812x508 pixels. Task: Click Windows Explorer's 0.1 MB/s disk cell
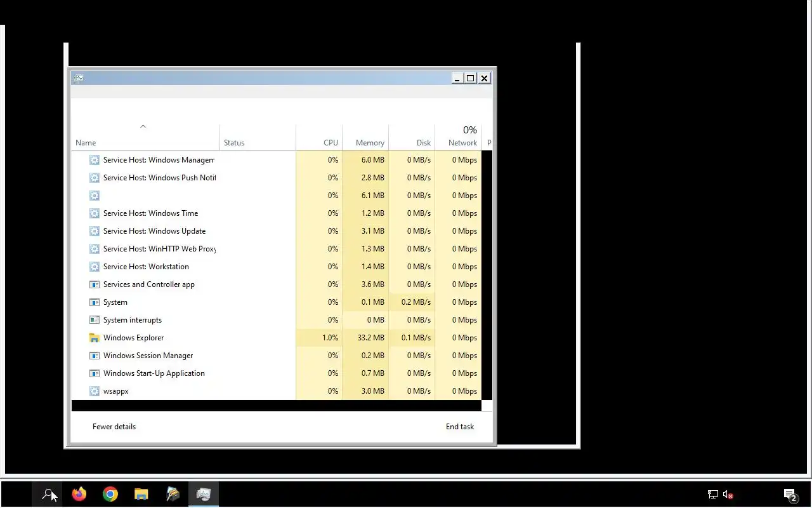click(x=412, y=338)
